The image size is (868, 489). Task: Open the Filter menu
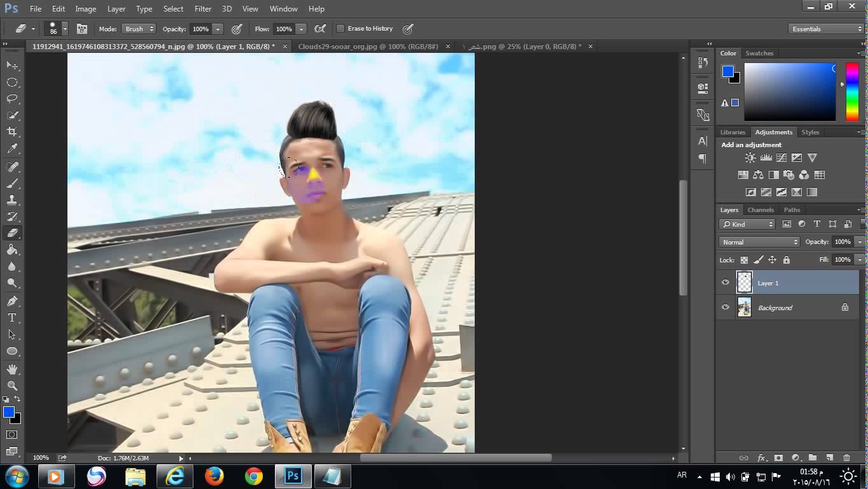[x=203, y=9]
